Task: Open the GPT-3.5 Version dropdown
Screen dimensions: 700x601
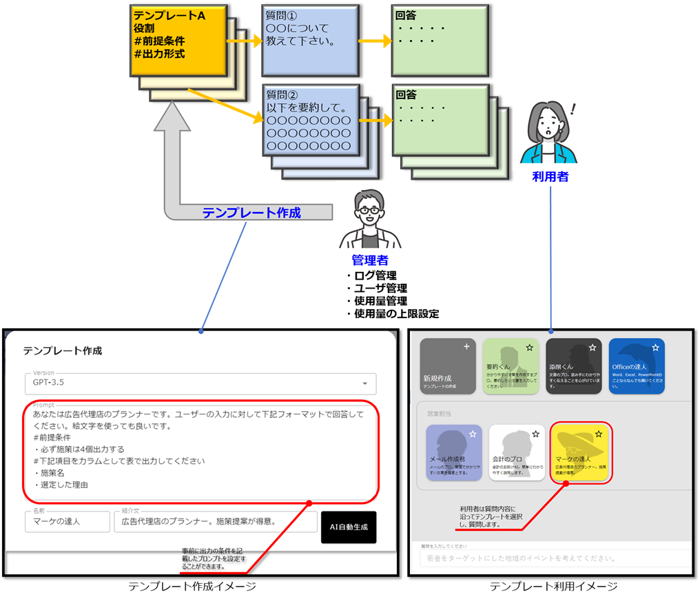Action: point(200,383)
